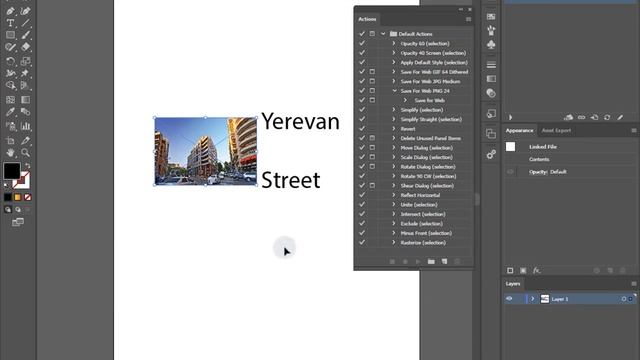
Task: Select the Scale tool
Action: (x=25, y=61)
